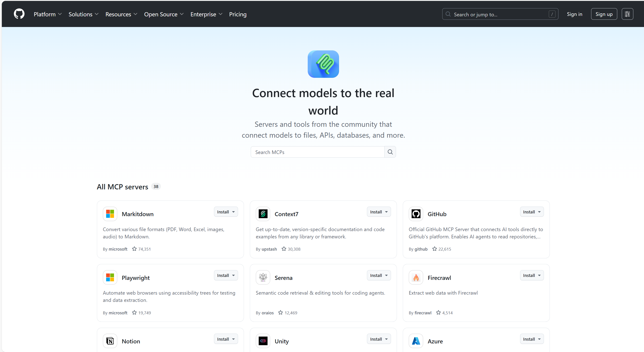Click the GitHub server card logo
Viewport: 644px width, 352px height.
tap(416, 214)
